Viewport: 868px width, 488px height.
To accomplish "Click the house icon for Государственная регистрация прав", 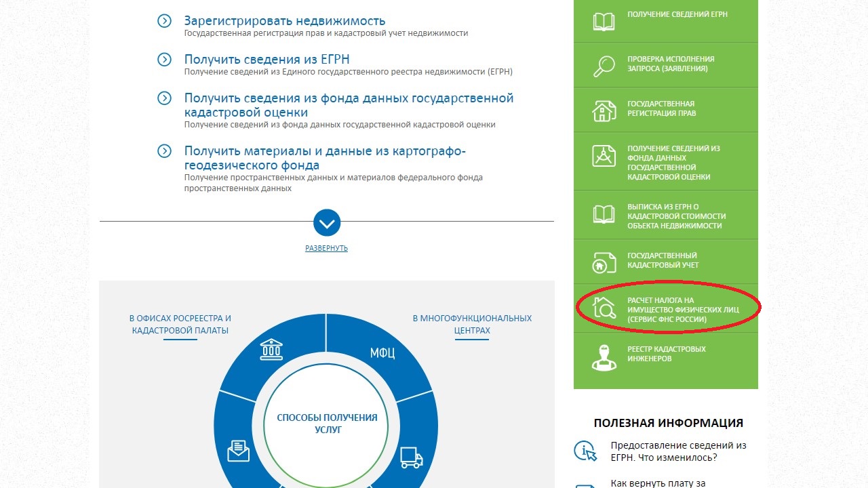I will [604, 110].
